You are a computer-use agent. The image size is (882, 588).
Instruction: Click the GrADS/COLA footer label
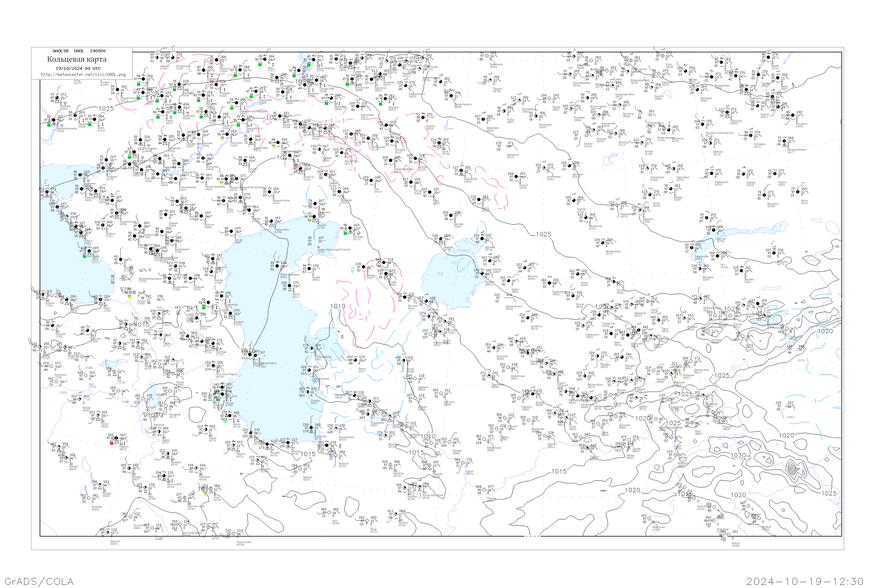click(39, 581)
